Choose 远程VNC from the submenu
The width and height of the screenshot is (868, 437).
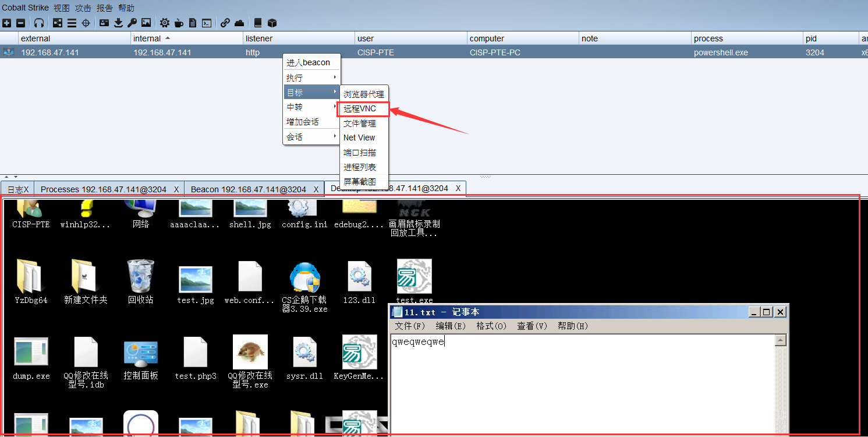point(364,108)
